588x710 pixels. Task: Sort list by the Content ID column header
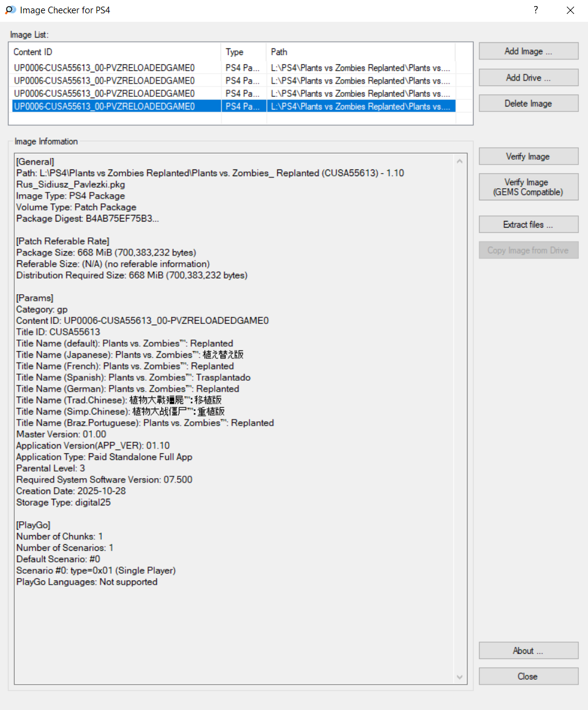click(115, 52)
